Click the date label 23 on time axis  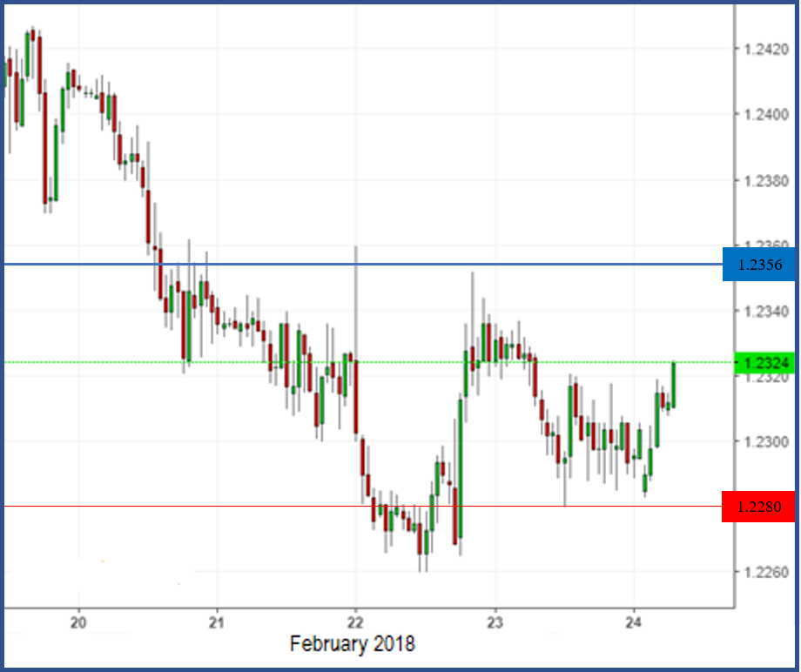495,623
